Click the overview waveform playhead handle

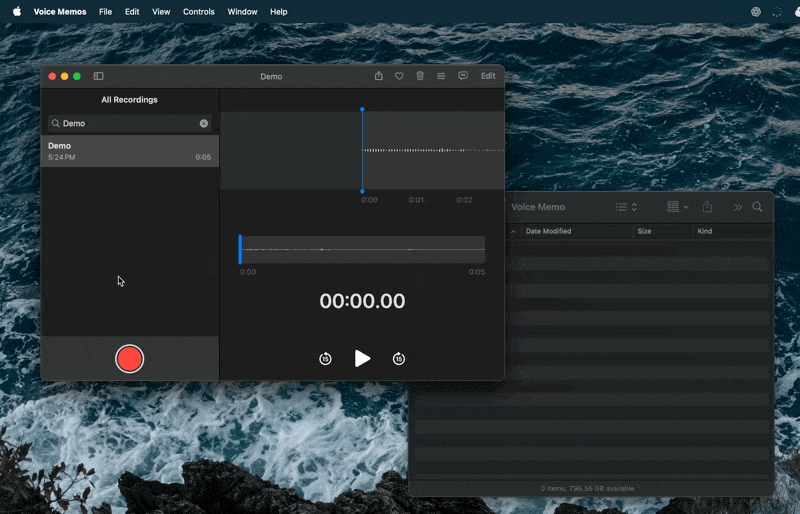[x=240, y=250]
